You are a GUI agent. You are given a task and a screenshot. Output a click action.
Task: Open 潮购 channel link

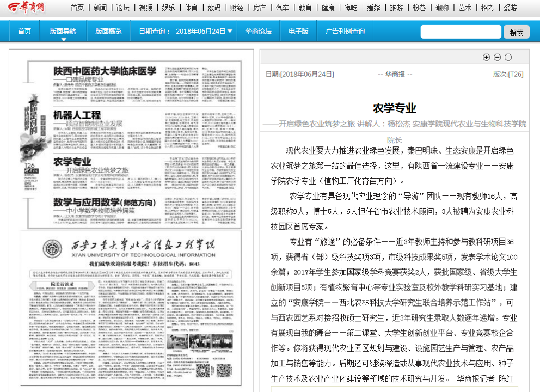pos(442,8)
